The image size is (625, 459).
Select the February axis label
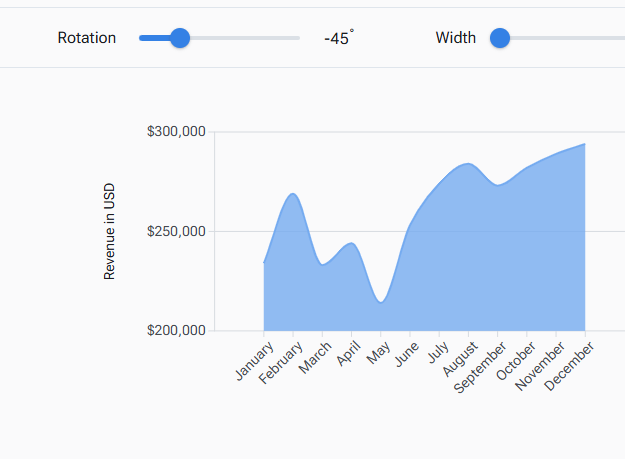[280, 364]
